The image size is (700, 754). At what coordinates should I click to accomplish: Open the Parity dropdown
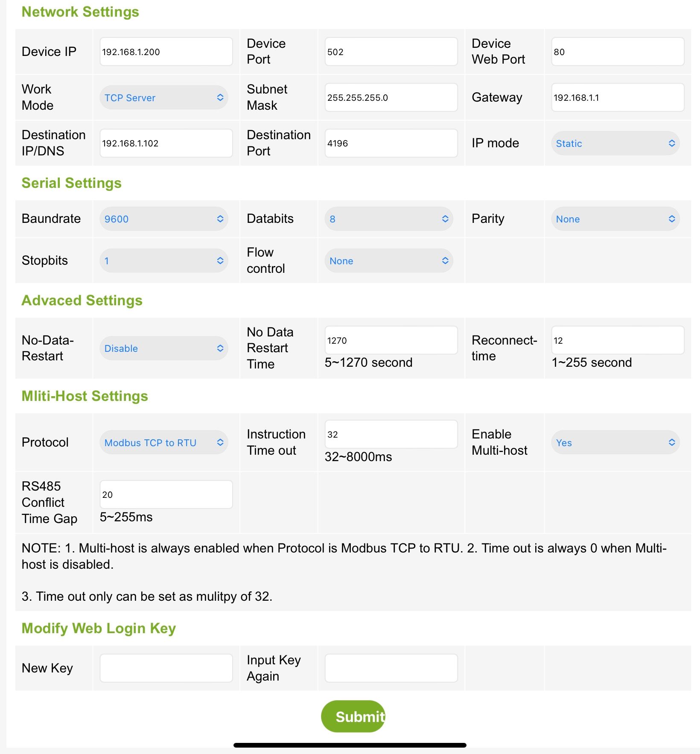pos(615,219)
